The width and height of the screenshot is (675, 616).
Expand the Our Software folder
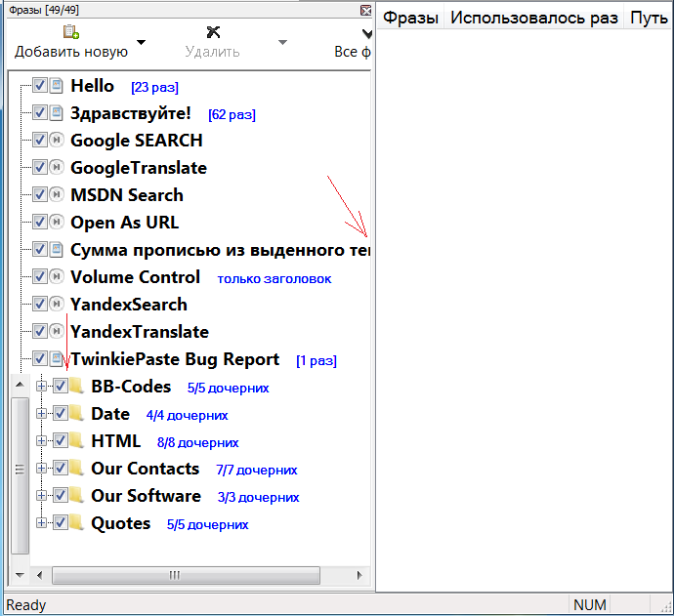(x=41, y=496)
